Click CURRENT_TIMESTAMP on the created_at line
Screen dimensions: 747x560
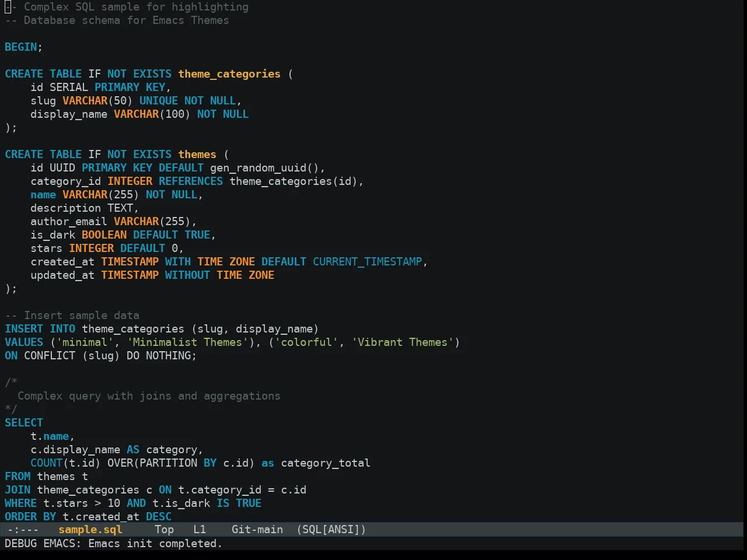click(x=367, y=262)
